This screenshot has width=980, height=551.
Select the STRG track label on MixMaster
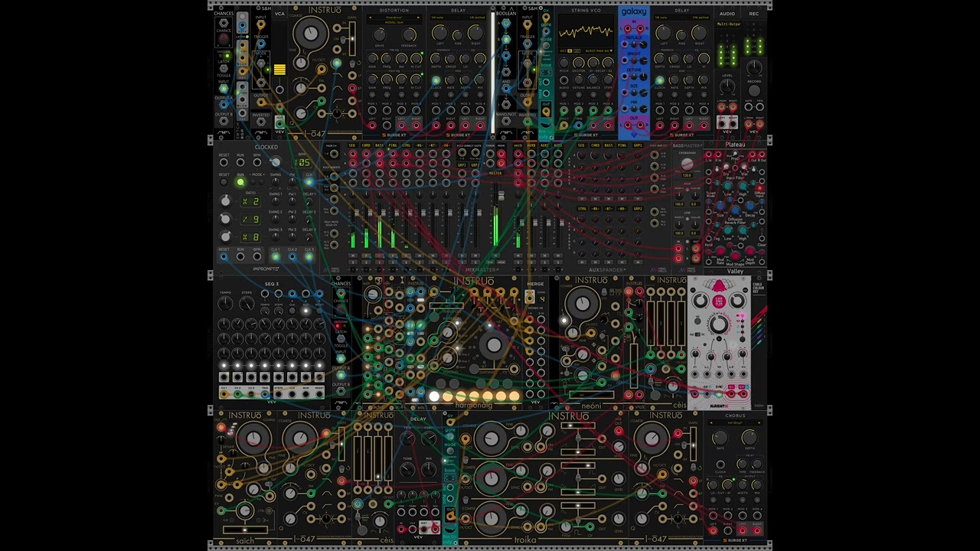pos(407,145)
